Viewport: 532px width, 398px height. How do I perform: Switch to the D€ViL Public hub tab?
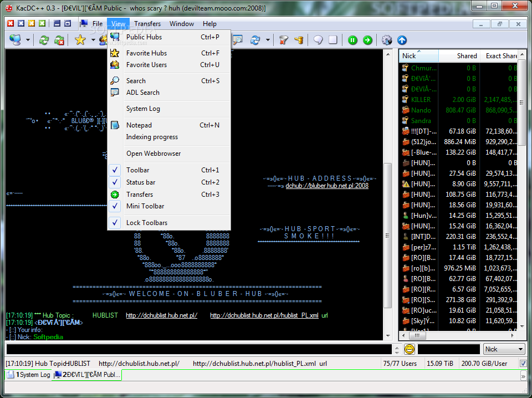pos(87,375)
